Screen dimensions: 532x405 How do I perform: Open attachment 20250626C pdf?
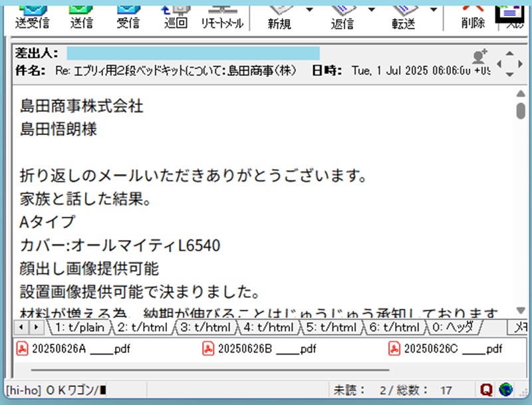coord(446,348)
